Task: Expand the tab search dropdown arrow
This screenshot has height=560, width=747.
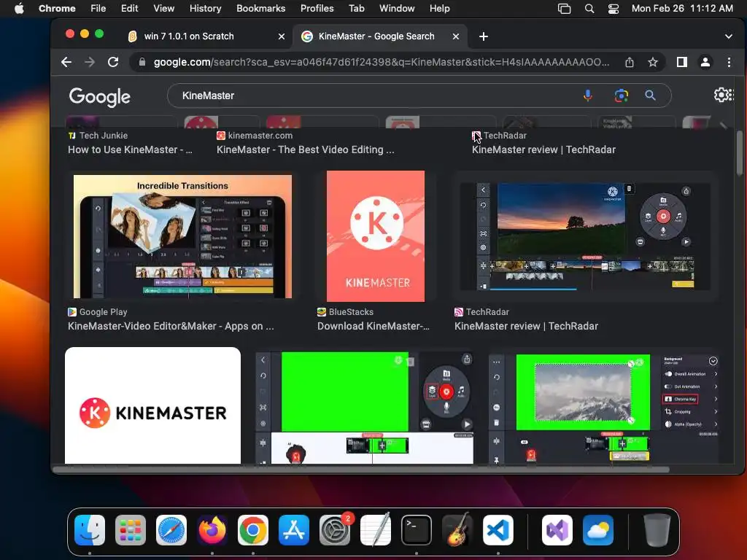Action: tap(729, 36)
